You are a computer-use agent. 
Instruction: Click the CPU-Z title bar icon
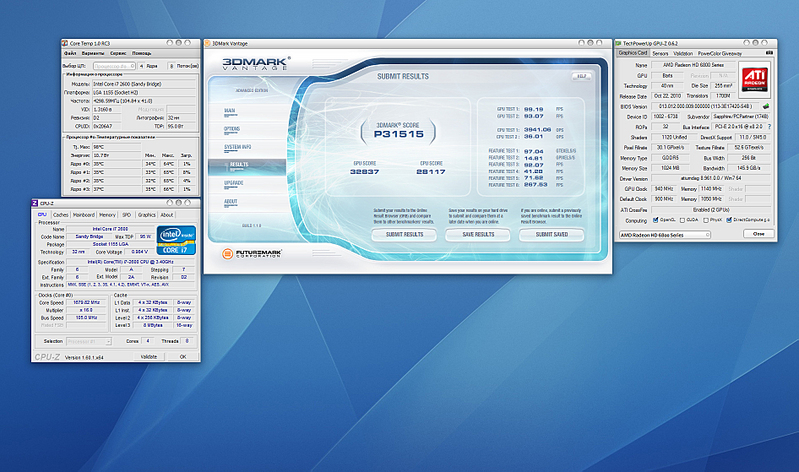pyautogui.click(x=35, y=203)
